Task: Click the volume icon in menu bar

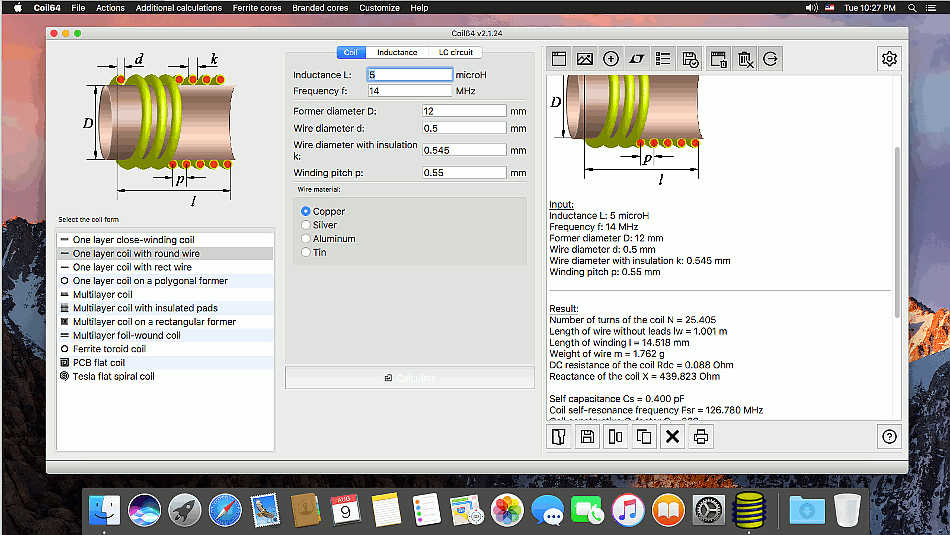Action: [x=811, y=8]
